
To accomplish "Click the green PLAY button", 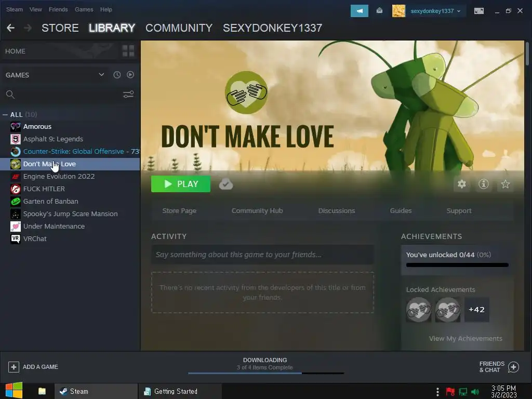I will click(x=180, y=184).
